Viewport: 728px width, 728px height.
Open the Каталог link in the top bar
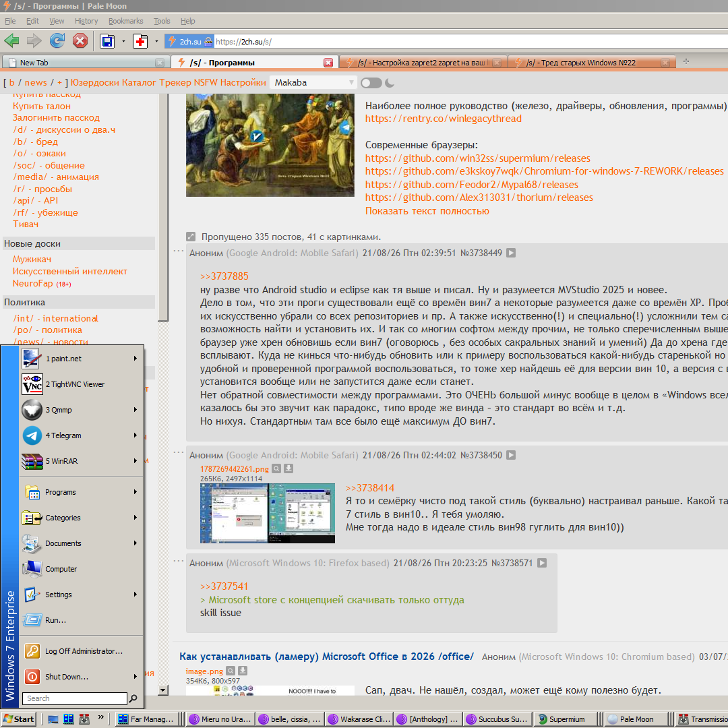(x=139, y=83)
